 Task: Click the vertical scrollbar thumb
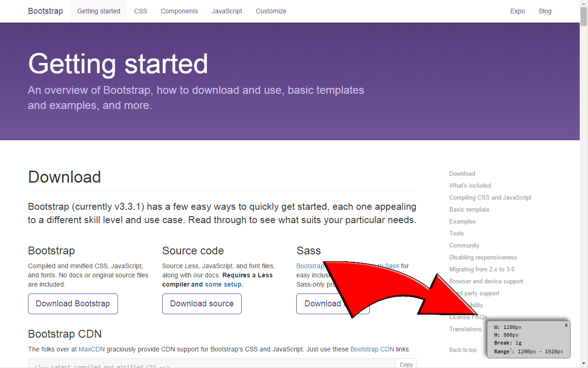click(x=584, y=17)
